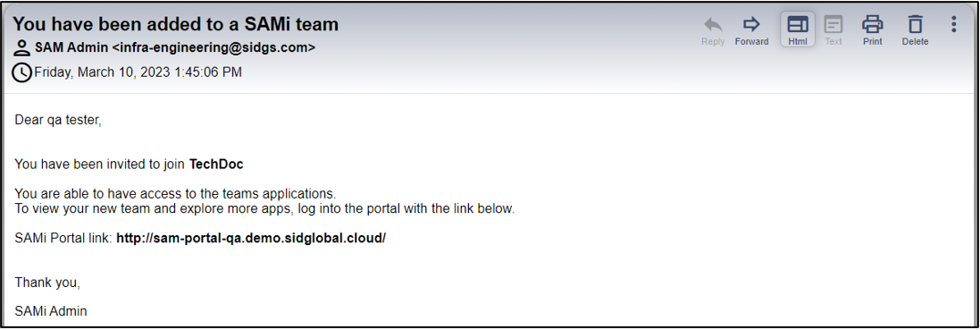Print the email with the printer icon
Viewport: 980px width, 330px height.
point(873,25)
